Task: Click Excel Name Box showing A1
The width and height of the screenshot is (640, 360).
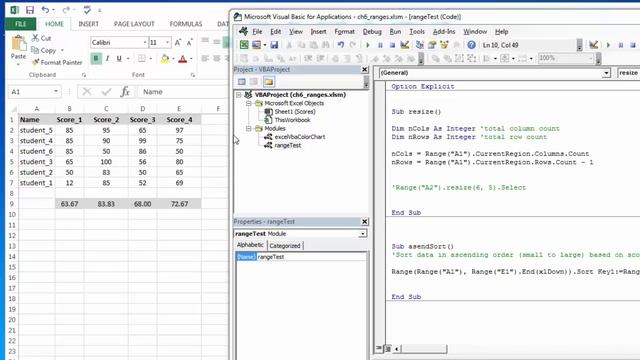Action: (x=34, y=92)
